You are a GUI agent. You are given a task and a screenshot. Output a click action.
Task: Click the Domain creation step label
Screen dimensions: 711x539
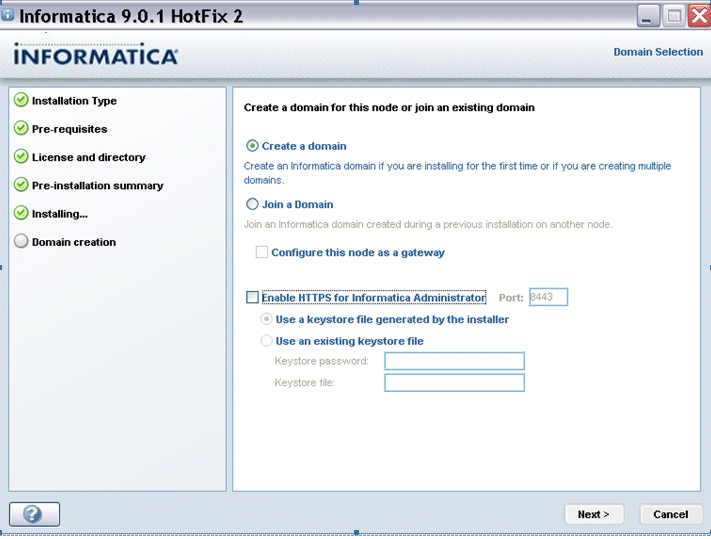pyautogui.click(x=74, y=242)
